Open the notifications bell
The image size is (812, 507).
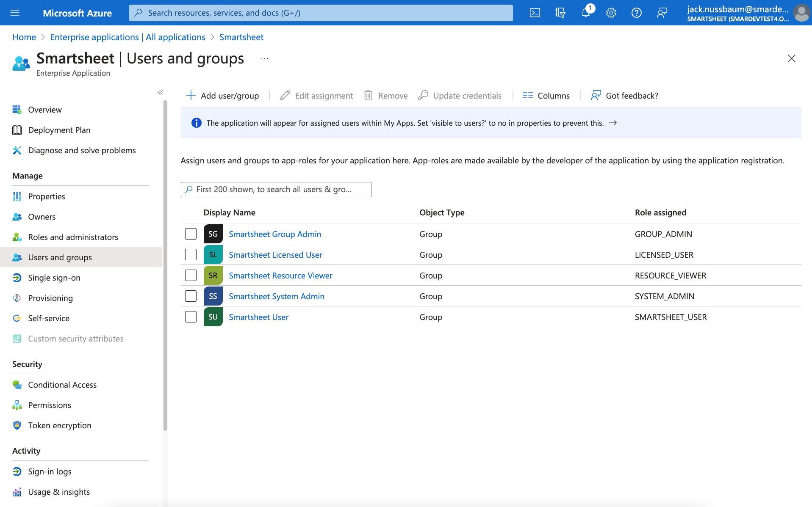[x=586, y=13]
